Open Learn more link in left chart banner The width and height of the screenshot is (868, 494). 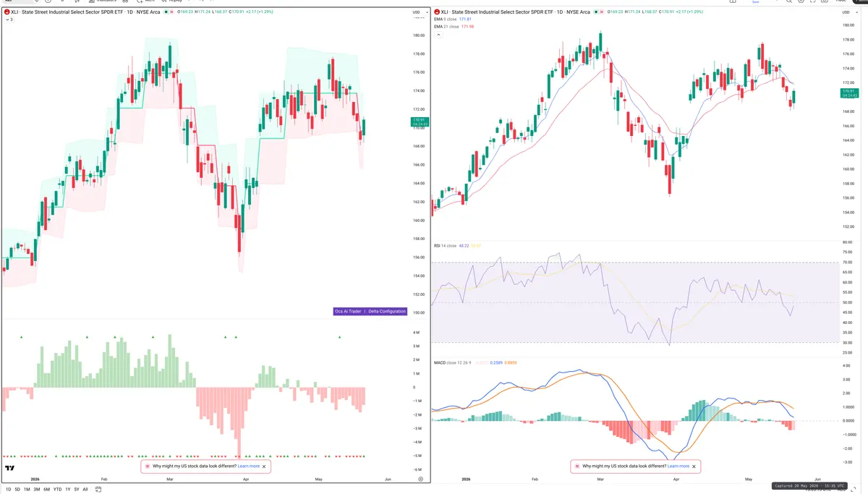(x=249, y=467)
